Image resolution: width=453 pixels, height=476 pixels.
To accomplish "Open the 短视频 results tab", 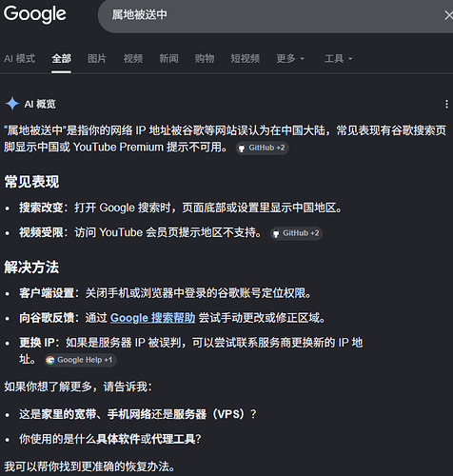I will click(x=246, y=58).
